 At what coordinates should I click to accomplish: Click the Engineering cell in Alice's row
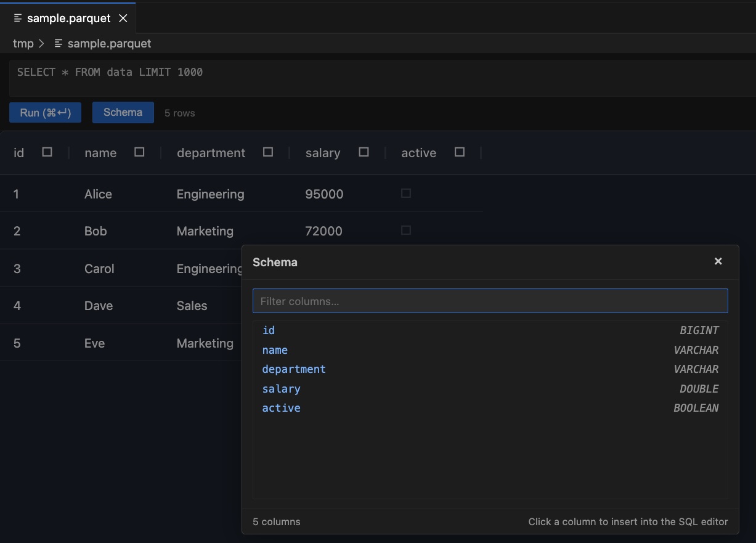[210, 194]
